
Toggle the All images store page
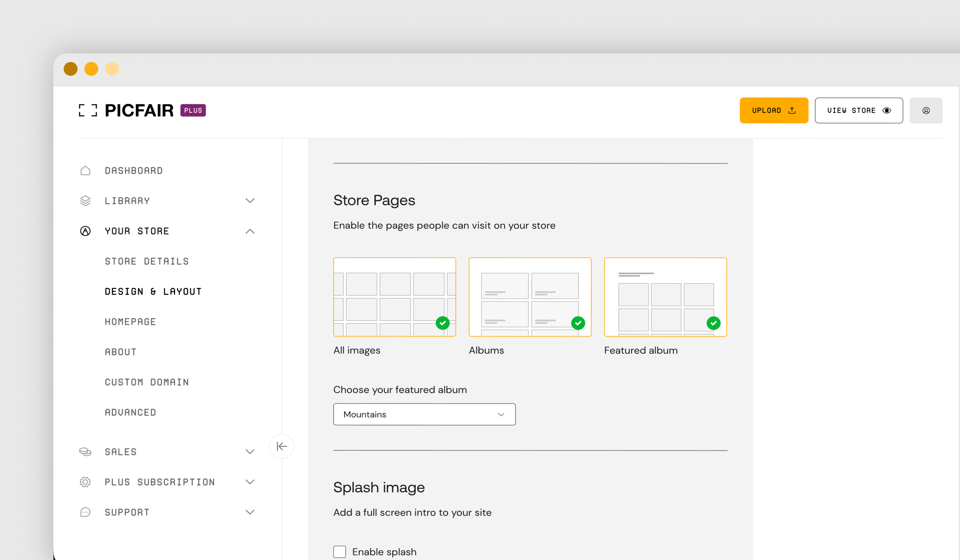click(394, 297)
